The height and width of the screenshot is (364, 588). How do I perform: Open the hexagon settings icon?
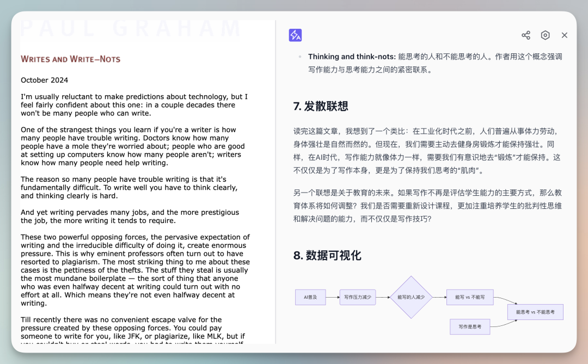tap(545, 35)
